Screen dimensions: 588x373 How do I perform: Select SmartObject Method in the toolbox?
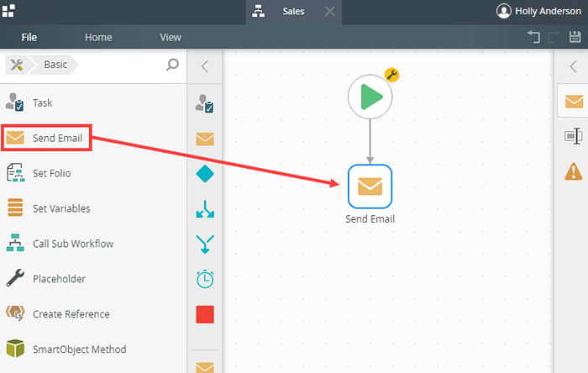tap(93, 349)
